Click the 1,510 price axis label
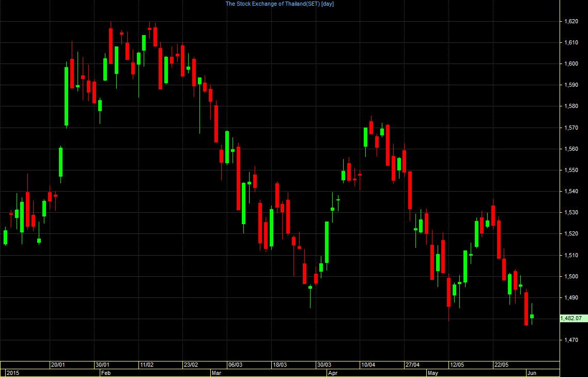The width and height of the screenshot is (588, 377). [x=571, y=255]
